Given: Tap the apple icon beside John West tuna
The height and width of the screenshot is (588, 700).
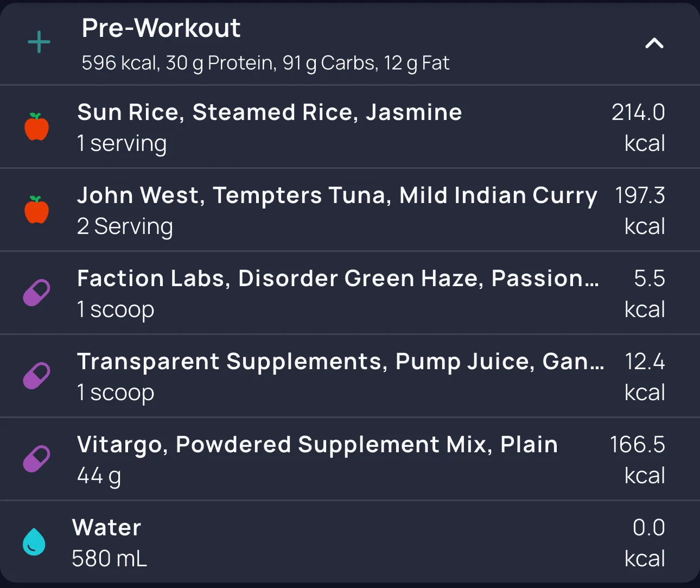Looking at the screenshot, I should tap(37, 210).
